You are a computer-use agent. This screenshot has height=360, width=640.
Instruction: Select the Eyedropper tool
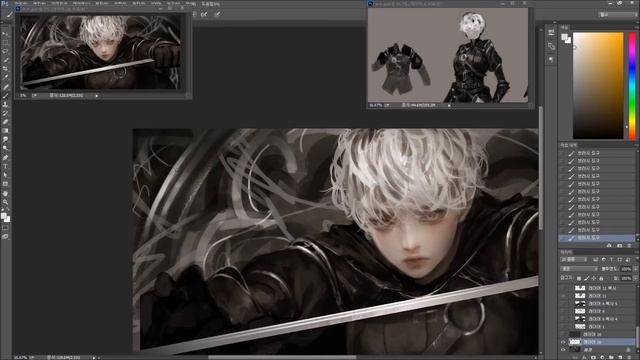[5, 77]
